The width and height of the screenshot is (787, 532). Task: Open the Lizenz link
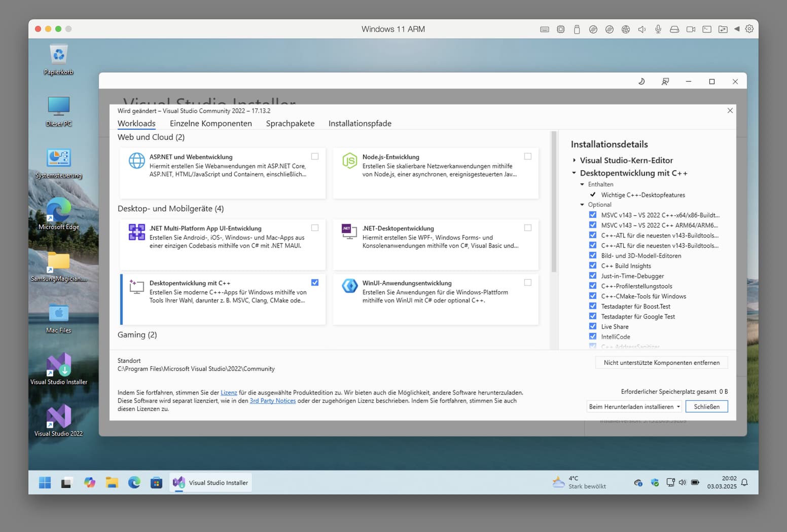[x=229, y=393]
